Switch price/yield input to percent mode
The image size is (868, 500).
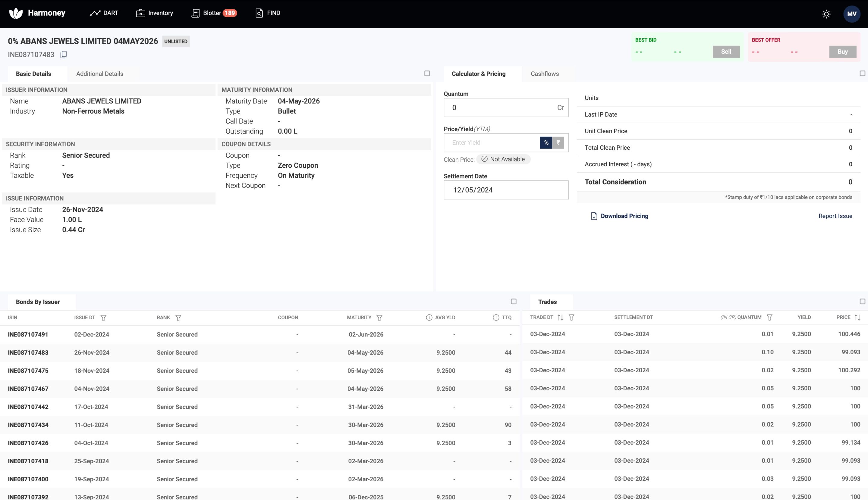click(546, 142)
